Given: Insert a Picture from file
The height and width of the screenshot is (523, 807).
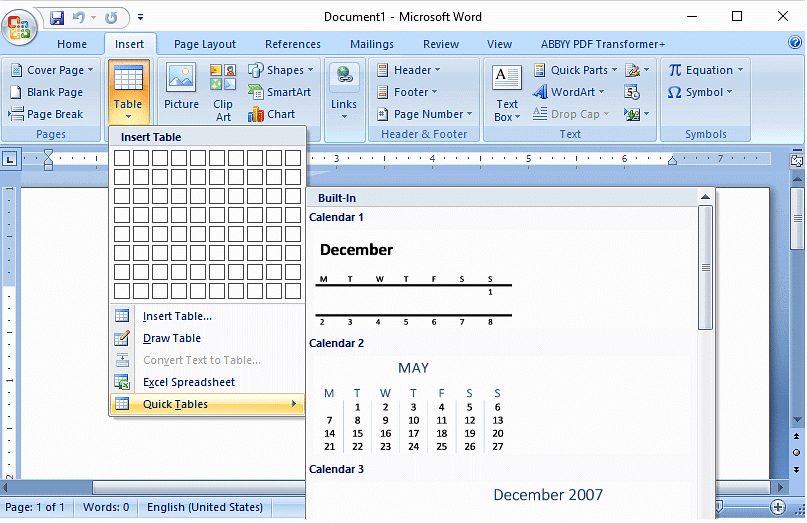Looking at the screenshot, I should coord(181,88).
